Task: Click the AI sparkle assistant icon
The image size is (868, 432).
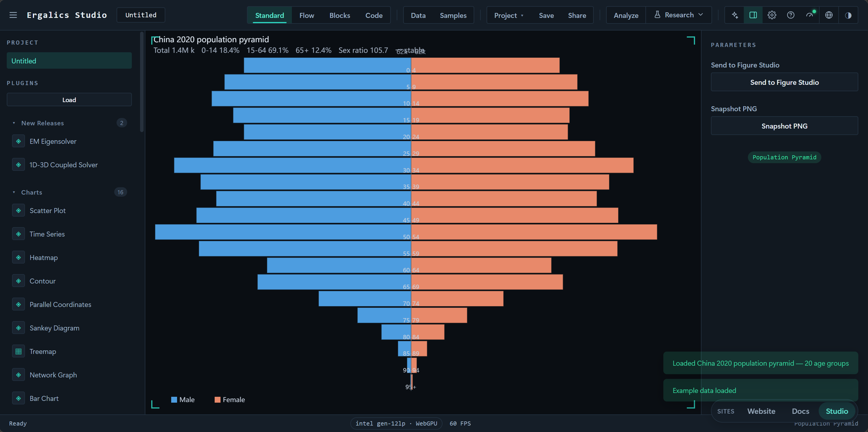Action: pos(735,15)
